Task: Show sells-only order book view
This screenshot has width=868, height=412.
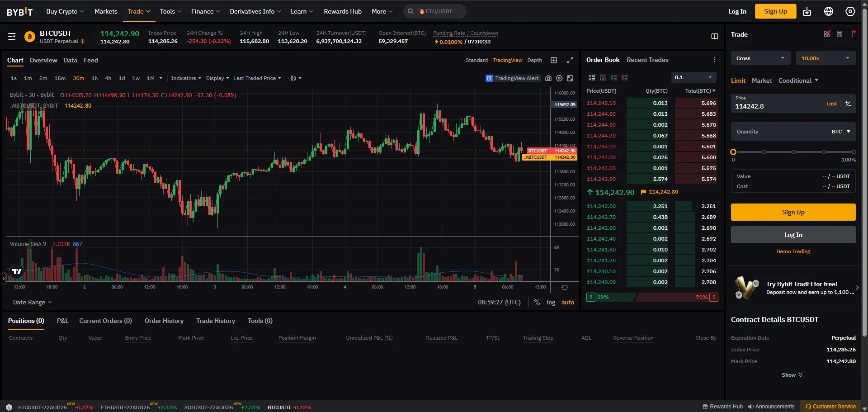Action: 624,78
